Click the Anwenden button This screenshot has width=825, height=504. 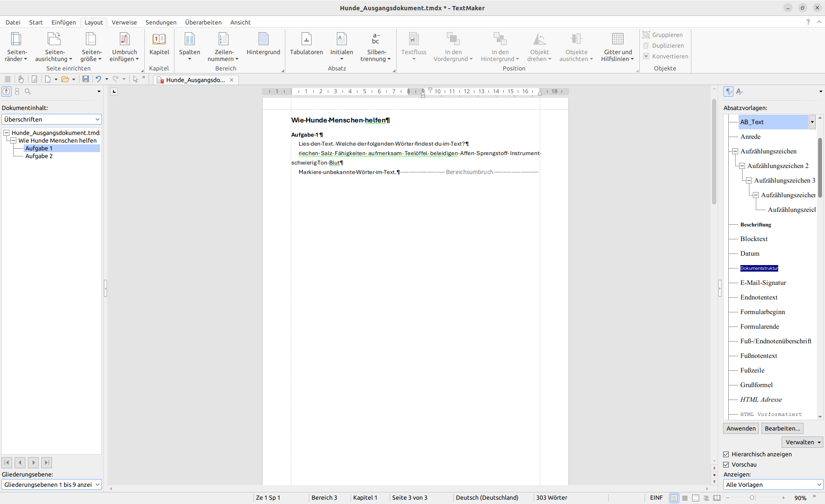tap(741, 428)
